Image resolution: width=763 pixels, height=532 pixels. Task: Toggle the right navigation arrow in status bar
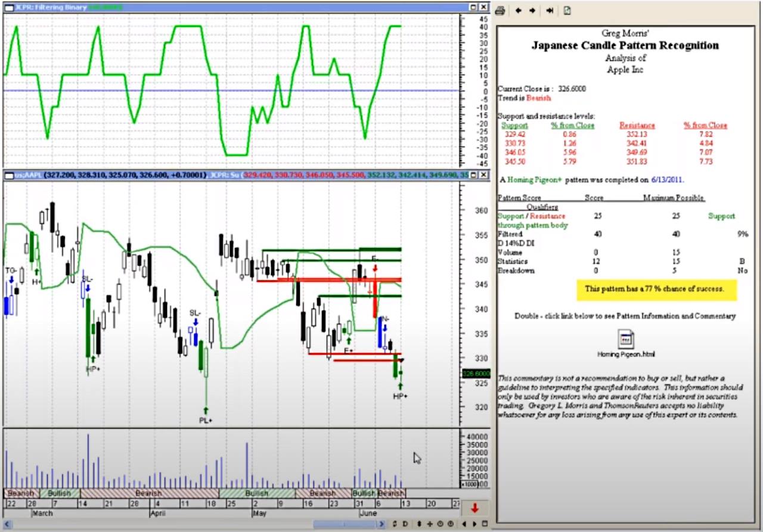474,524
